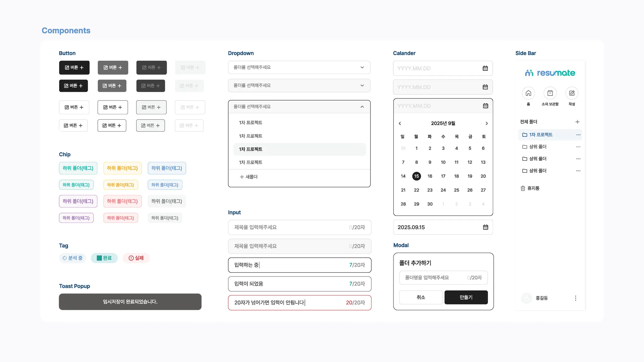The width and height of the screenshot is (644, 362).
Task: Click the Home icon in the sidebar
Action: 528,93
